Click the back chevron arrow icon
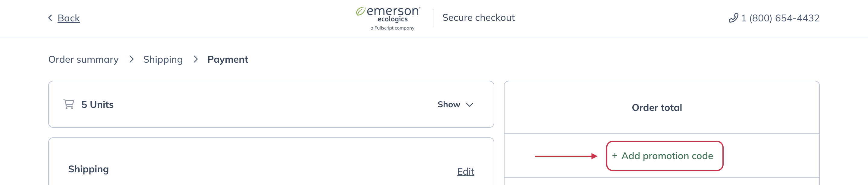The image size is (868, 185). [x=50, y=18]
